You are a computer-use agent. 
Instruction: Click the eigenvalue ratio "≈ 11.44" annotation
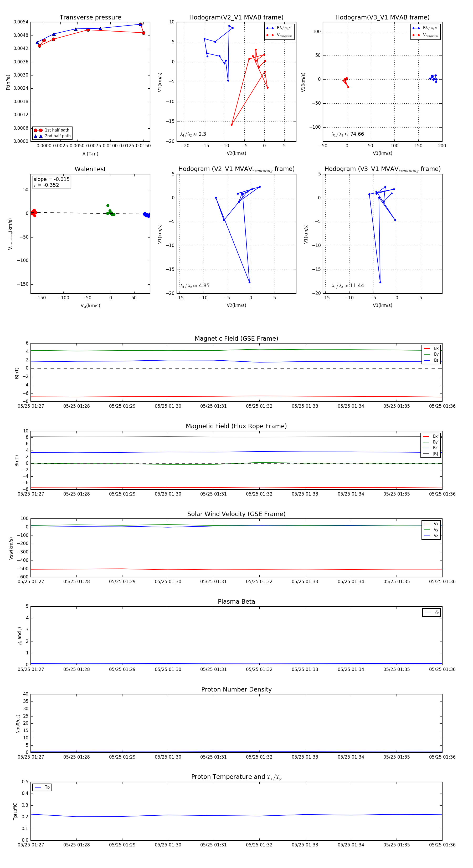click(x=347, y=286)
